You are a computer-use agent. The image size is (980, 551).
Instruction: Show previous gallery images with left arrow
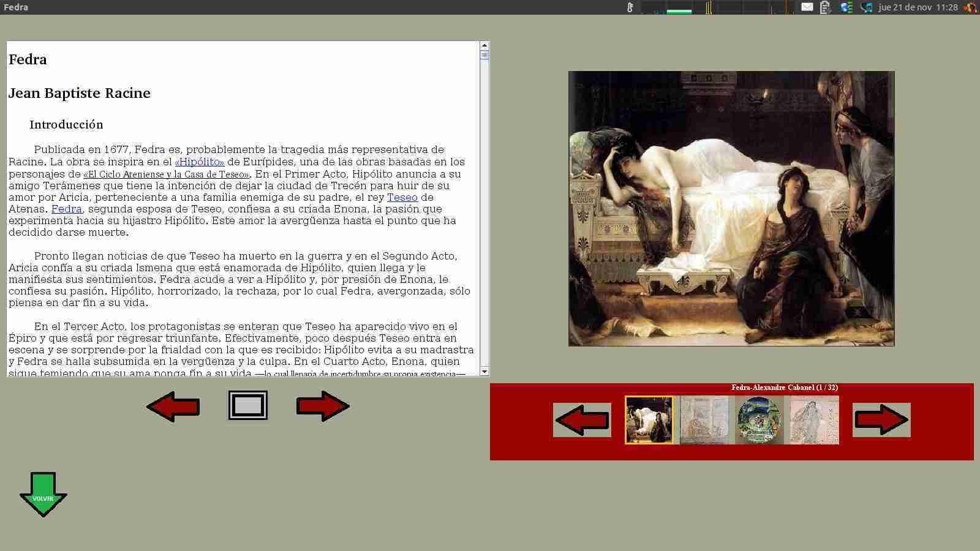(x=582, y=420)
